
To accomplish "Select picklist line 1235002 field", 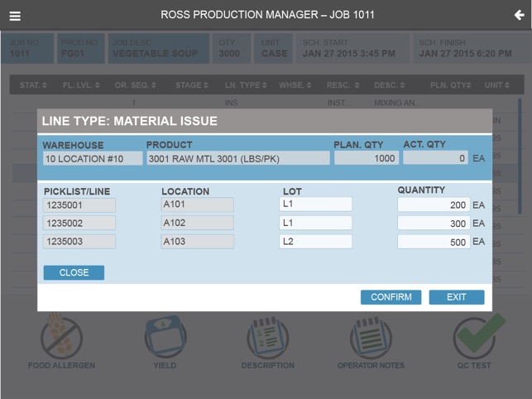I will tap(79, 224).
